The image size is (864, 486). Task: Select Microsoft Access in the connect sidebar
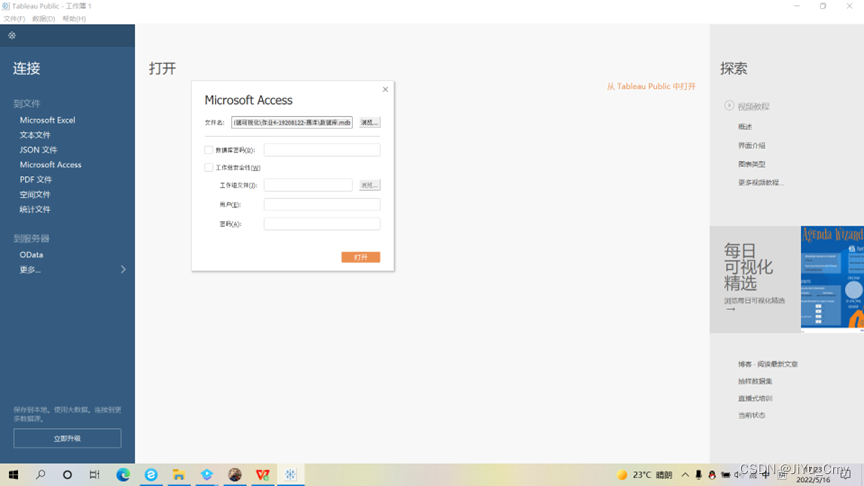coord(50,165)
